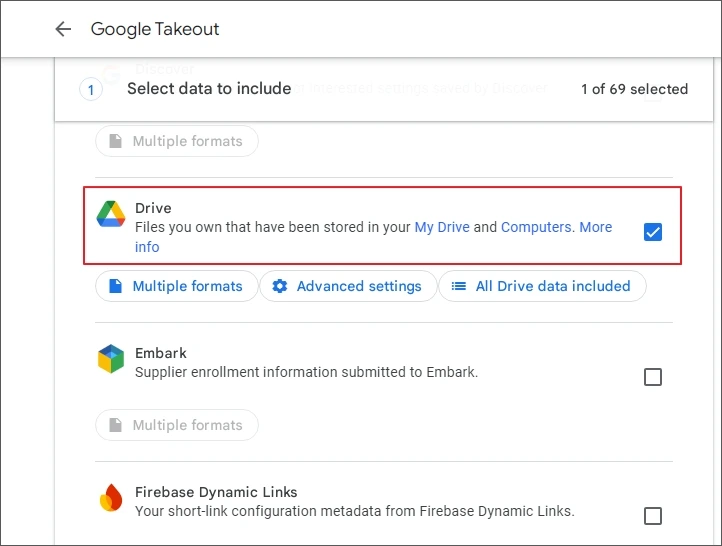Click file icon in Drive's Multiple formats
This screenshot has width=722, height=546.
click(x=116, y=286)
